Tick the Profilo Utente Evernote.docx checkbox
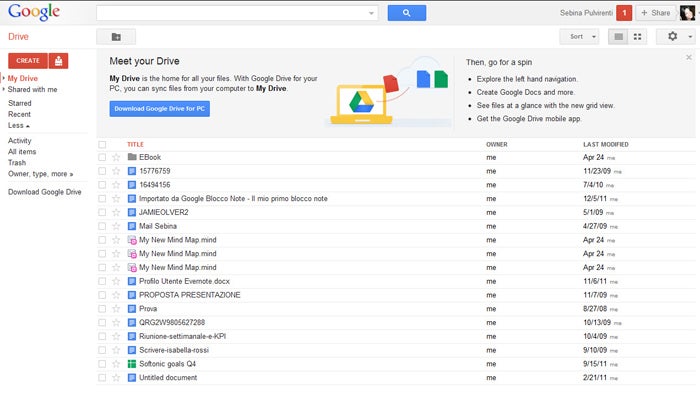The width and height of the screenshot is (700, 395). pyautogui.click(x=102, y=281)
